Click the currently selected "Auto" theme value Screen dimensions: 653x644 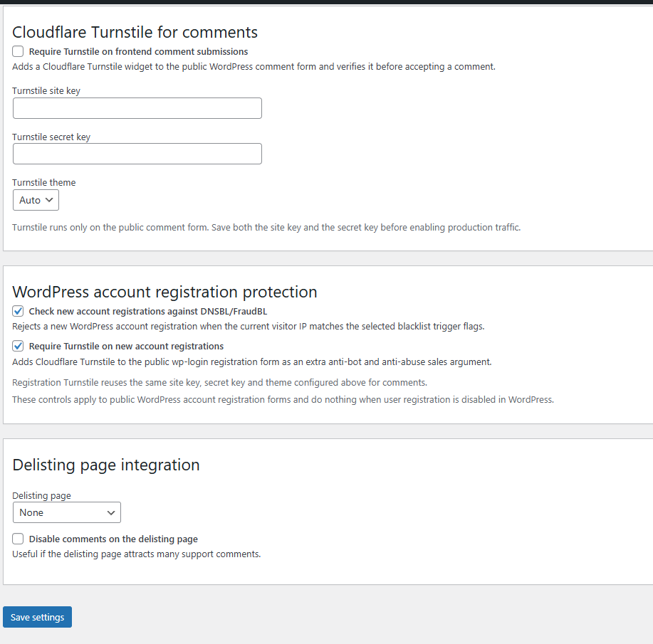[x=28, y=200]
